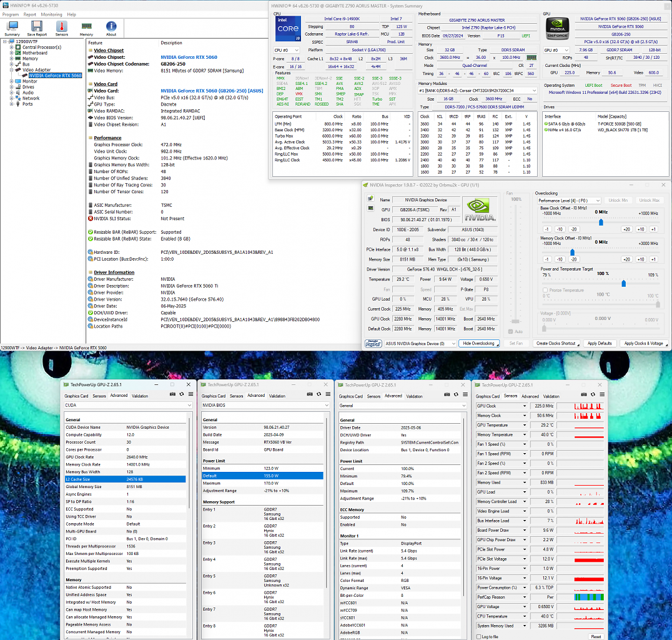Viewport: 672px width, 640px height.
Task: Toggle the Priorize Temperature checkbox
Action: pyautogui.click(x=545, y=291)
